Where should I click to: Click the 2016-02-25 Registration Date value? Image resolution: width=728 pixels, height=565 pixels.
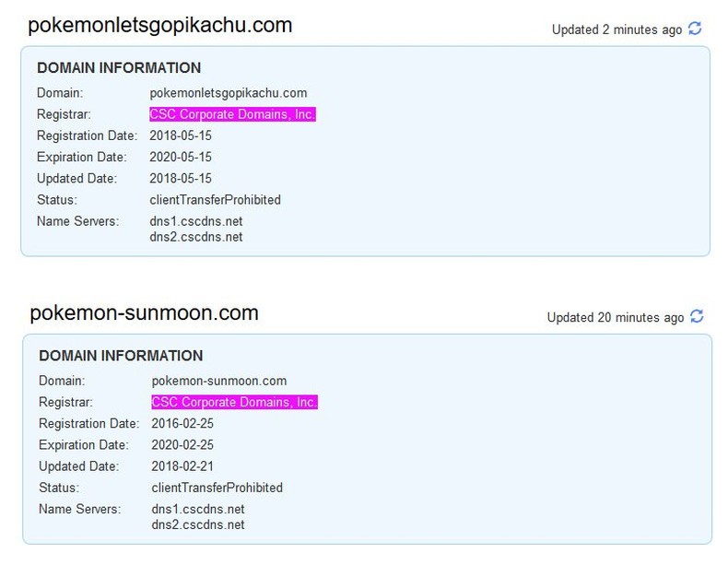181,423
